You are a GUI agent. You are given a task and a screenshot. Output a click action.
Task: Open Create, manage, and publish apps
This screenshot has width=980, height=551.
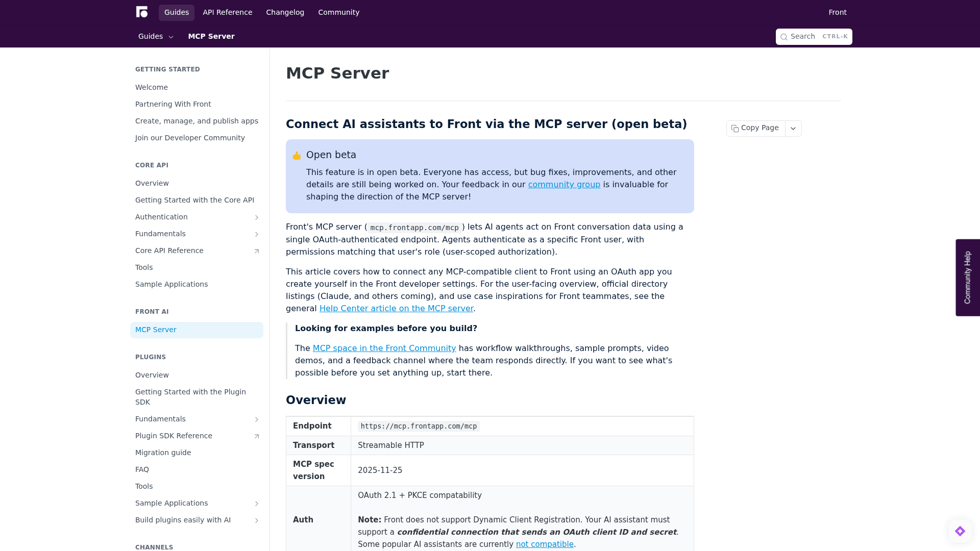[197, 121]
